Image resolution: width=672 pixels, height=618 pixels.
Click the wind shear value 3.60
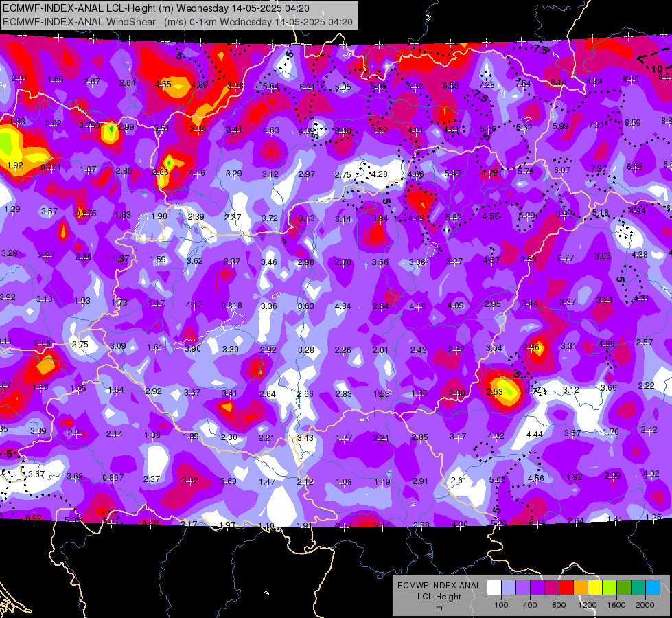229,481
